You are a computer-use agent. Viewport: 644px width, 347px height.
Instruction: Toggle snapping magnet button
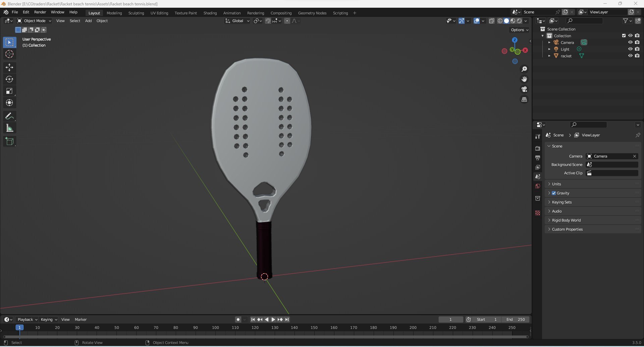268,21
